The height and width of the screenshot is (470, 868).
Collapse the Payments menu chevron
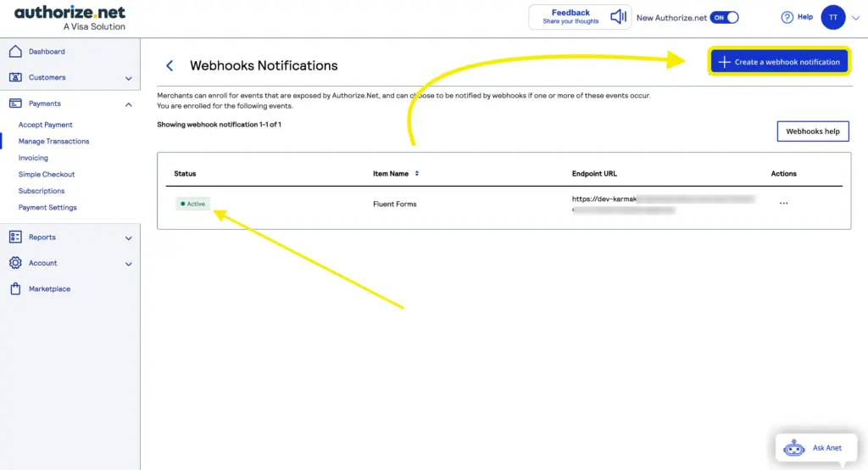129,104
